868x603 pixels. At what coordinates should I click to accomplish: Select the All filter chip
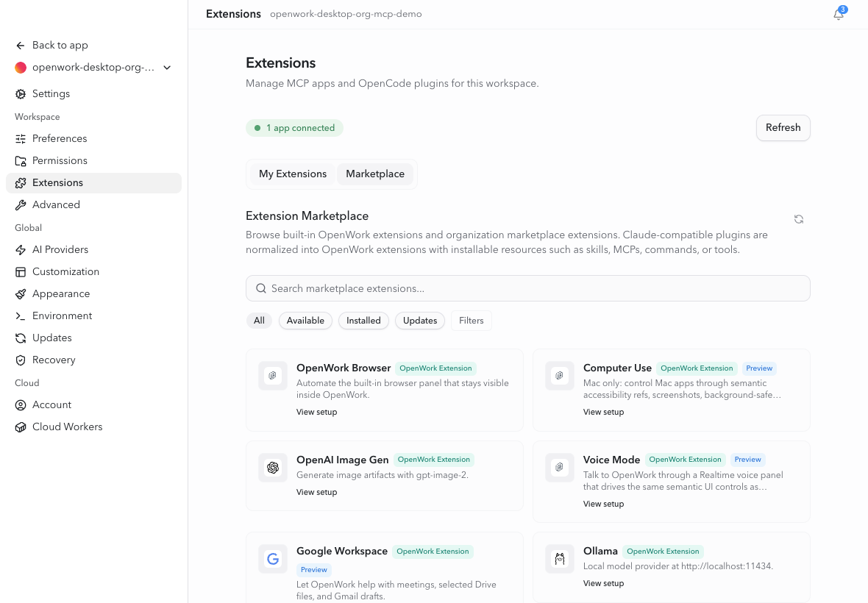[x=259, y=321]
